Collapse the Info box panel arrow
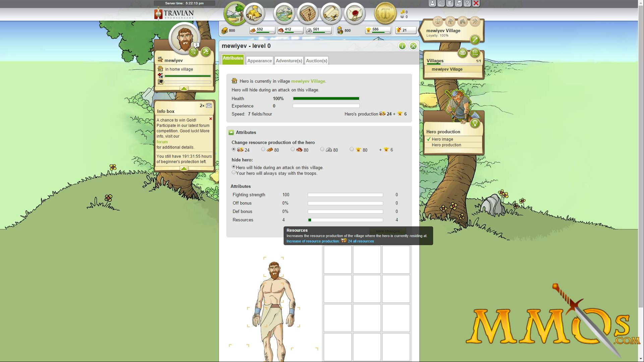 pos(184,169)
